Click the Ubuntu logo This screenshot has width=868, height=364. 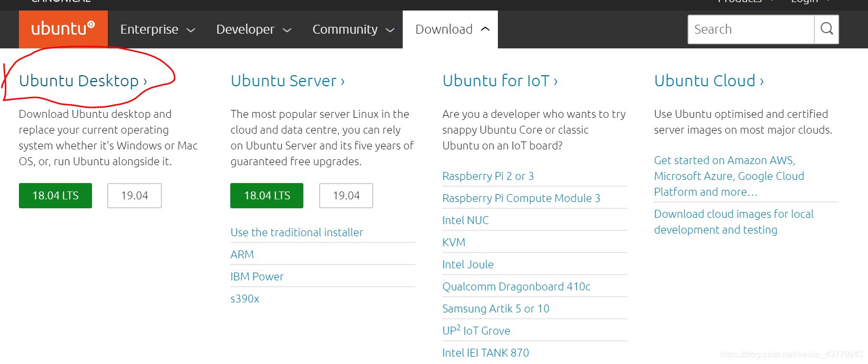coord(63,29)
